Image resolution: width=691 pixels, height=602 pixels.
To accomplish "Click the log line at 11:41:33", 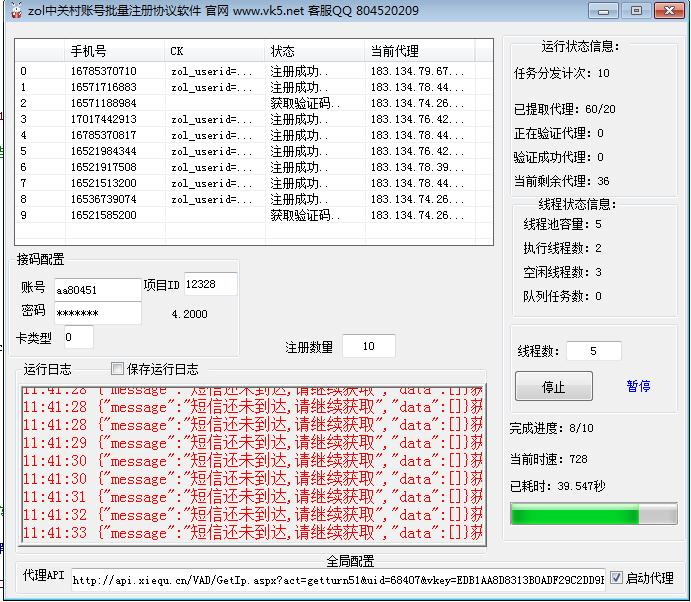I will [253, 533].
